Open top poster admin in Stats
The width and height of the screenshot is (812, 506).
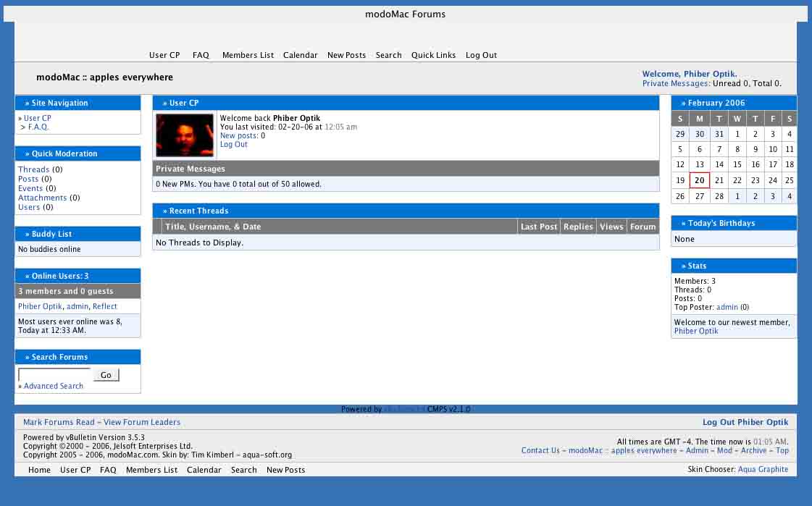click(x=727, y=308)
